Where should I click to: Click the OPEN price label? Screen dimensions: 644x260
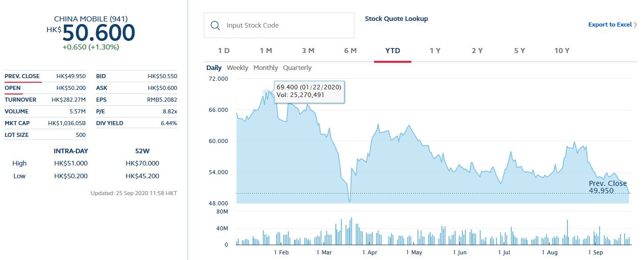[13, 88]
